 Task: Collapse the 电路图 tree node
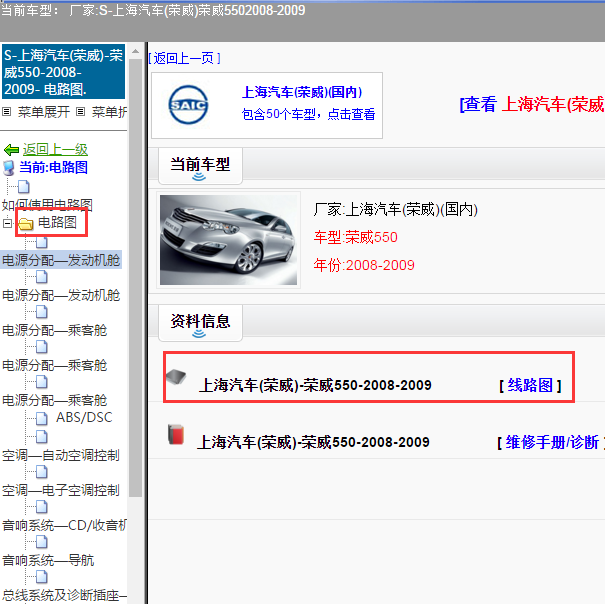point(7,223)
